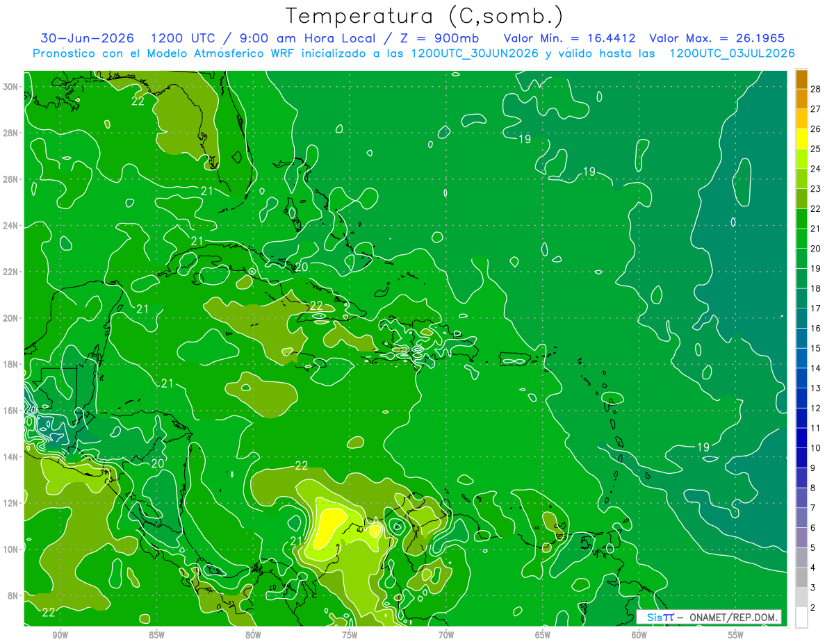The width and height of the screenshot is (834, 644).
Task: Click the '16N' latitude axis label
Action: tap(11, 411)
